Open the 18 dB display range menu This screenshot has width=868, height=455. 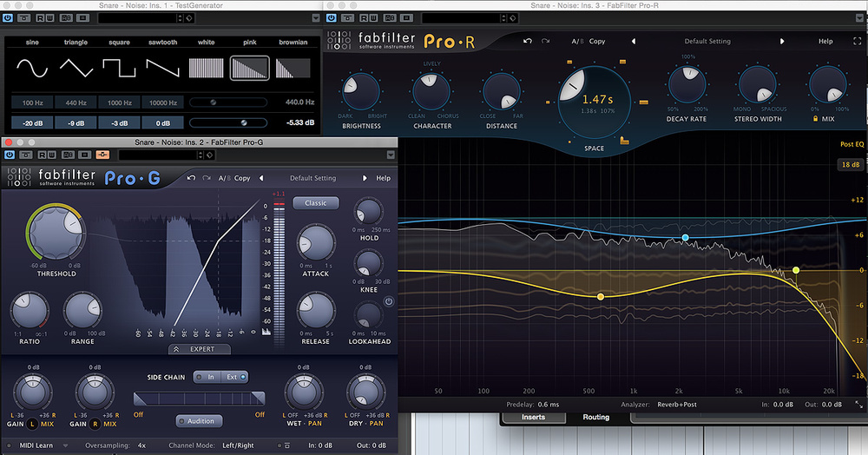(x=851, y=164)
